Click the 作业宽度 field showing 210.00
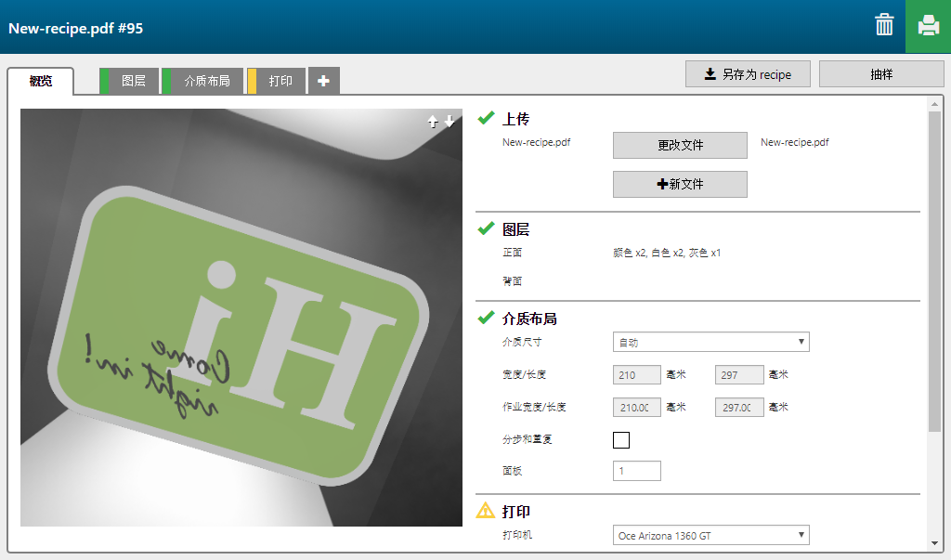 (x=637, y=407)
